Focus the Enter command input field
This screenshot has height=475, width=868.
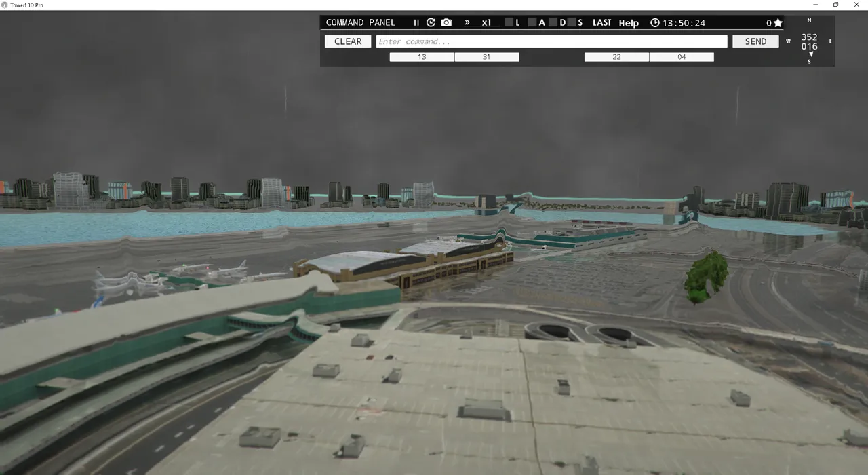click(x=552, y=41)
